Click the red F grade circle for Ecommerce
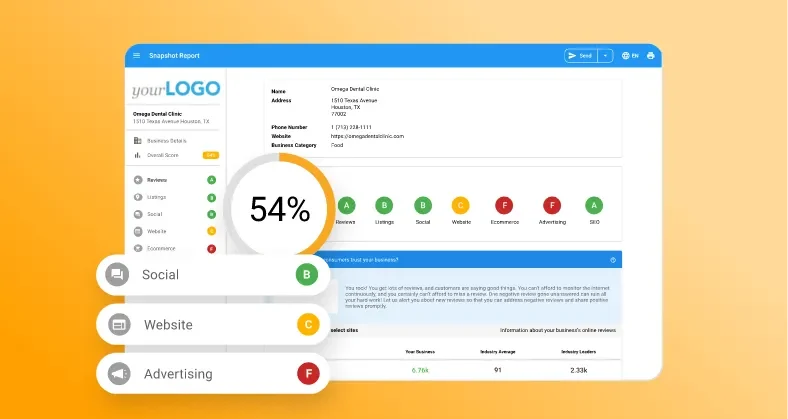This screenshot has height=419, width=788. point(505,205)
